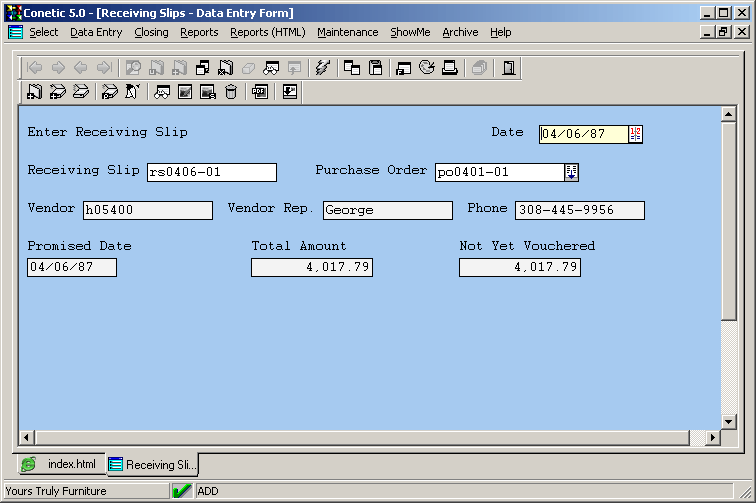Screen dimensions: 756x503
Task: Click the Receiving Slip input field
Action: point(211,172)
